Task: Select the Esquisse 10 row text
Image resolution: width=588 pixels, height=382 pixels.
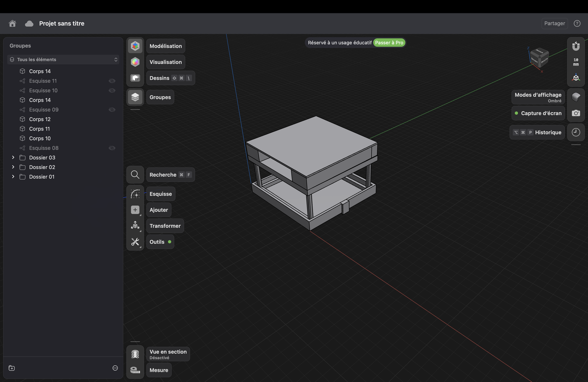Action: [x=43, y=91]
